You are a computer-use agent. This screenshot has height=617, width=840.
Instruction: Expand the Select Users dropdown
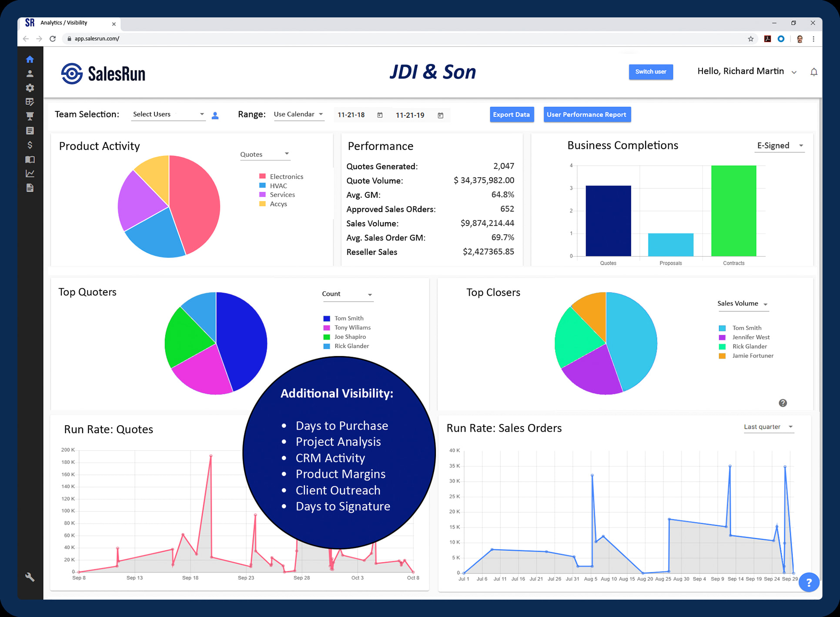[168, 114]
